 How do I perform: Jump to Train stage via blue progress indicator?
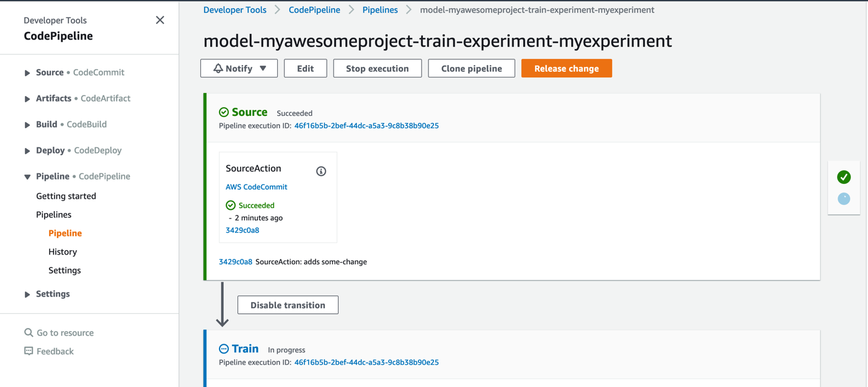pyautogui.click(x=844, y=199)
